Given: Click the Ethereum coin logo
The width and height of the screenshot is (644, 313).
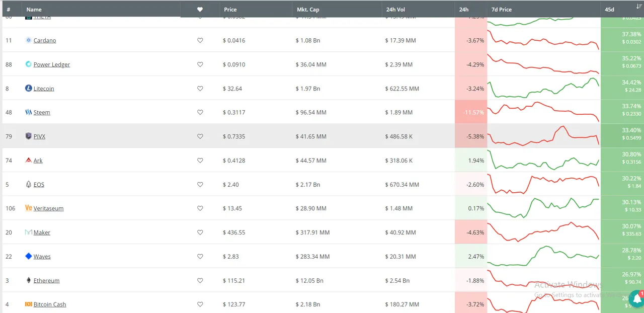Looking at the screenshot, I should (29, 280).
